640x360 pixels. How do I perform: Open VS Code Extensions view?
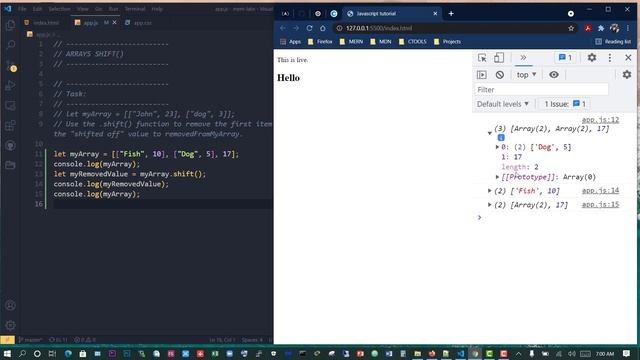click(x=11, y=125)
